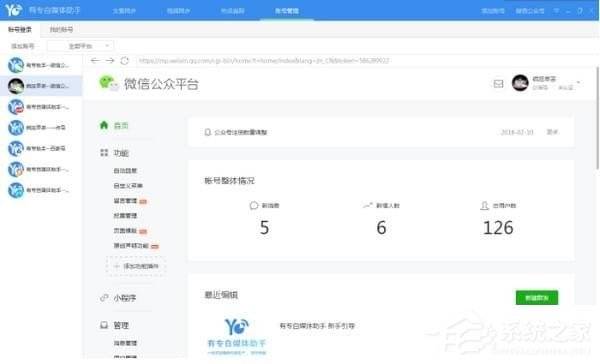
Task: Select the sidebar account ending in 百家号
Action: pos(41,148)
